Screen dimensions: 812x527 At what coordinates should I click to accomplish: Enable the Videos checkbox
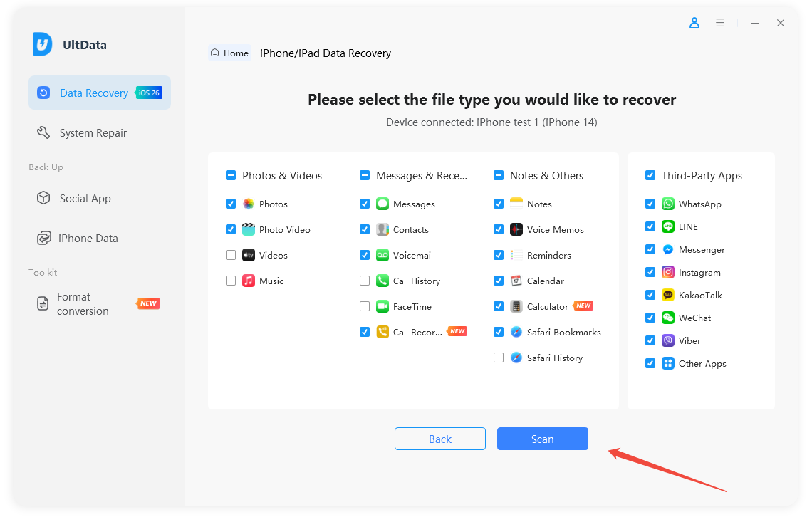231,255
